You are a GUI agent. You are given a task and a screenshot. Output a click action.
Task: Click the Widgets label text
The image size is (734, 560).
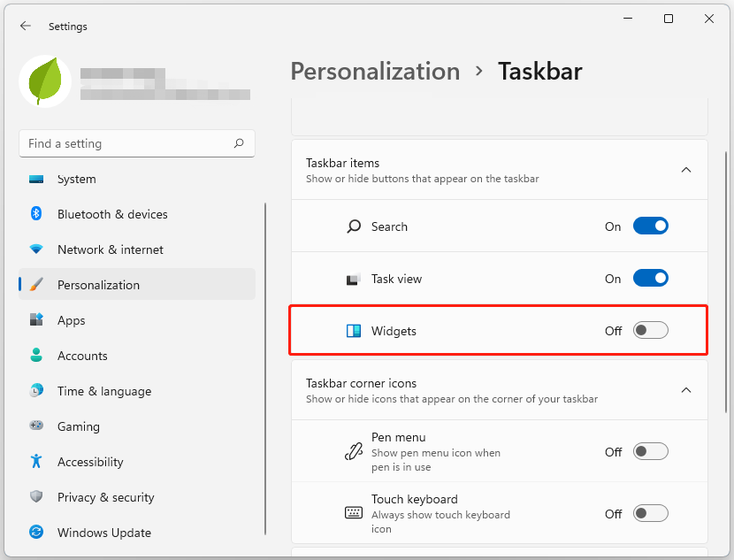pyautogui.click(x=394, y=331)
